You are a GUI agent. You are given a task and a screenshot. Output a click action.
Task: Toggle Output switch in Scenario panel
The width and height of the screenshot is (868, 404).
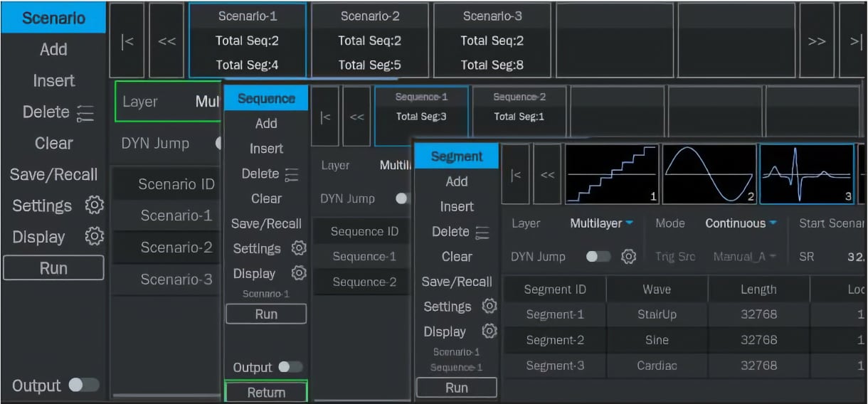click(84, 386)
